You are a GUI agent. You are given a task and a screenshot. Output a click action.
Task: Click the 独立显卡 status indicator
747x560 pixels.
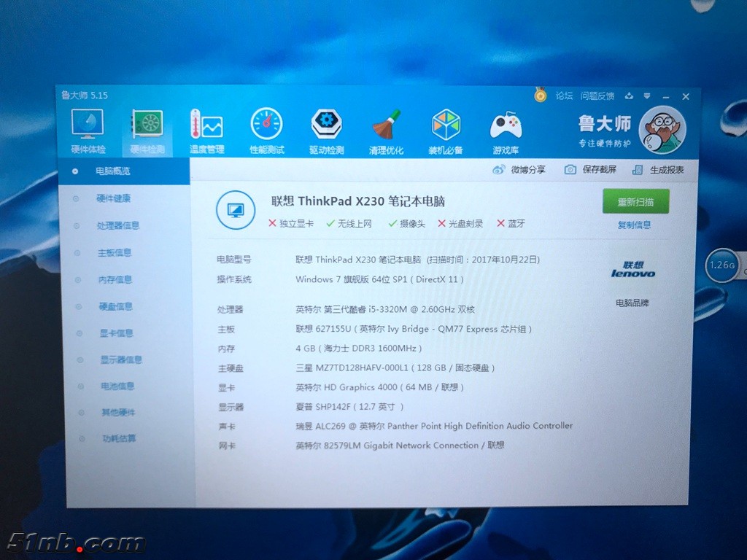pyautogui.click(x=291, y=223)
